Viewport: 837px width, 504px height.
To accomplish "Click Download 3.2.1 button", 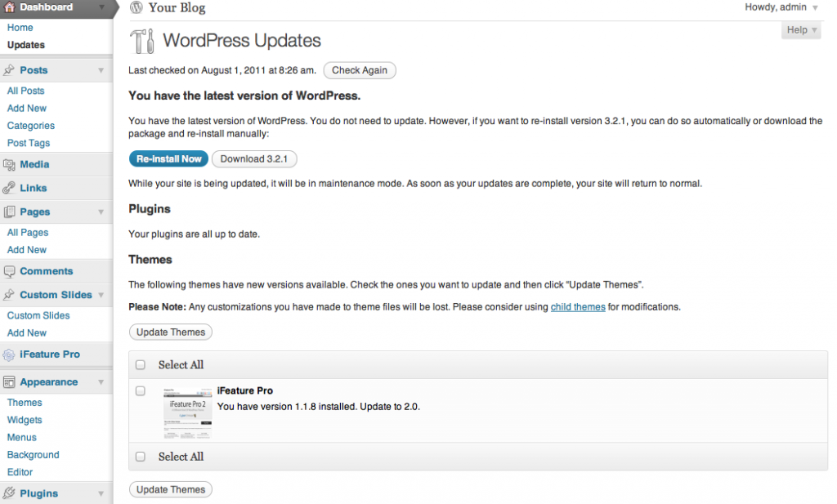I will (x=254, y=159).
